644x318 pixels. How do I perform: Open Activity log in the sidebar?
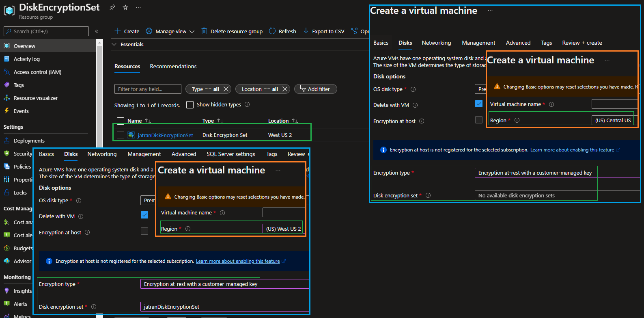point(48,59)
